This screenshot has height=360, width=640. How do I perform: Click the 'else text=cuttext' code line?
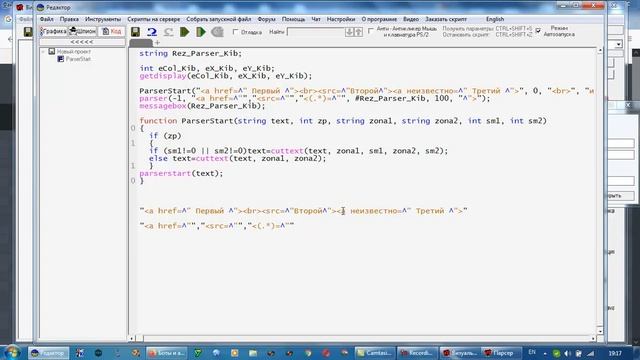coord(238,158)
